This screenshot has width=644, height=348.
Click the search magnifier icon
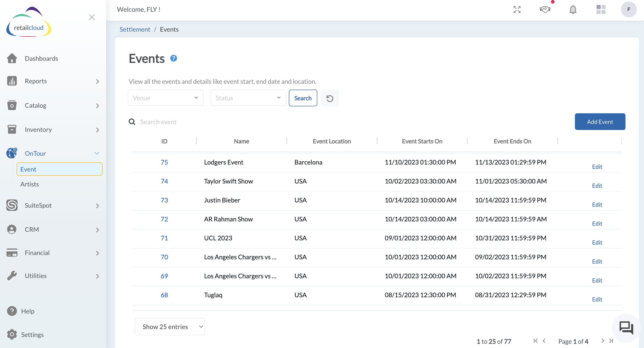(132, 122)
